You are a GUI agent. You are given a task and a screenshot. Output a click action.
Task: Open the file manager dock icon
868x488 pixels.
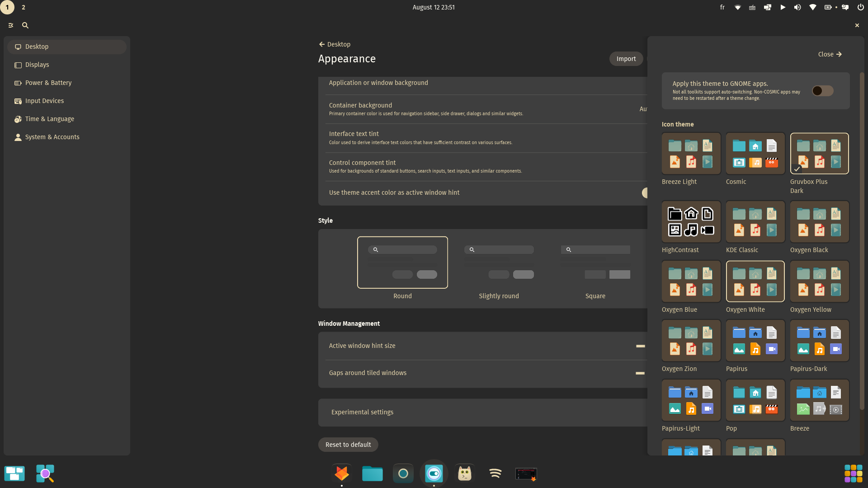tap(373, 474)
